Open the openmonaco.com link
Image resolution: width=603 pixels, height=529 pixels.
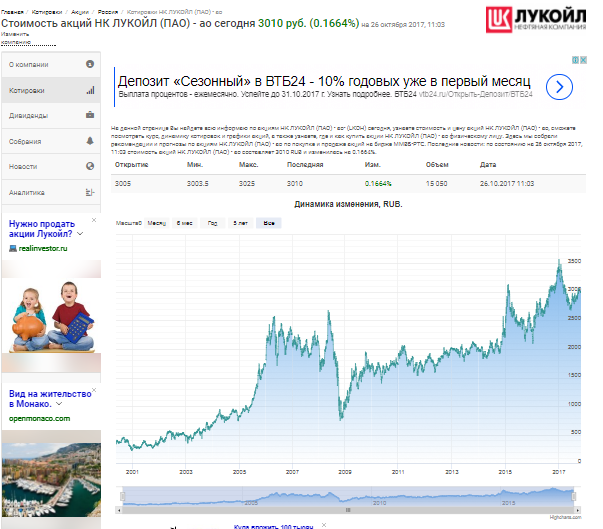click(x=40, y=418)
